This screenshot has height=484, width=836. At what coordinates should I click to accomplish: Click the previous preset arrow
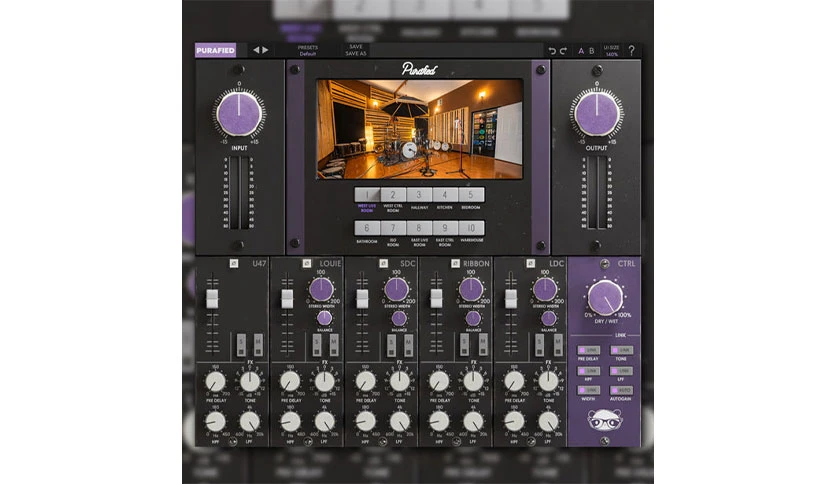coord(256,50)
